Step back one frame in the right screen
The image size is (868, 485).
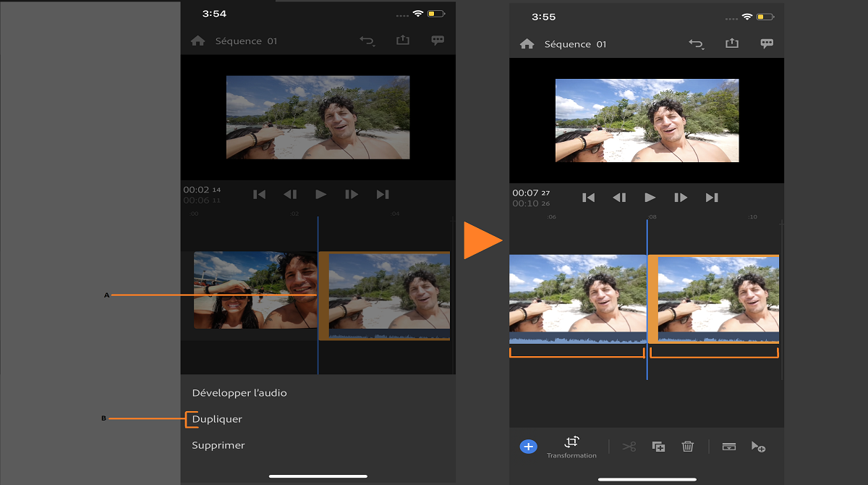coord(619,197)
